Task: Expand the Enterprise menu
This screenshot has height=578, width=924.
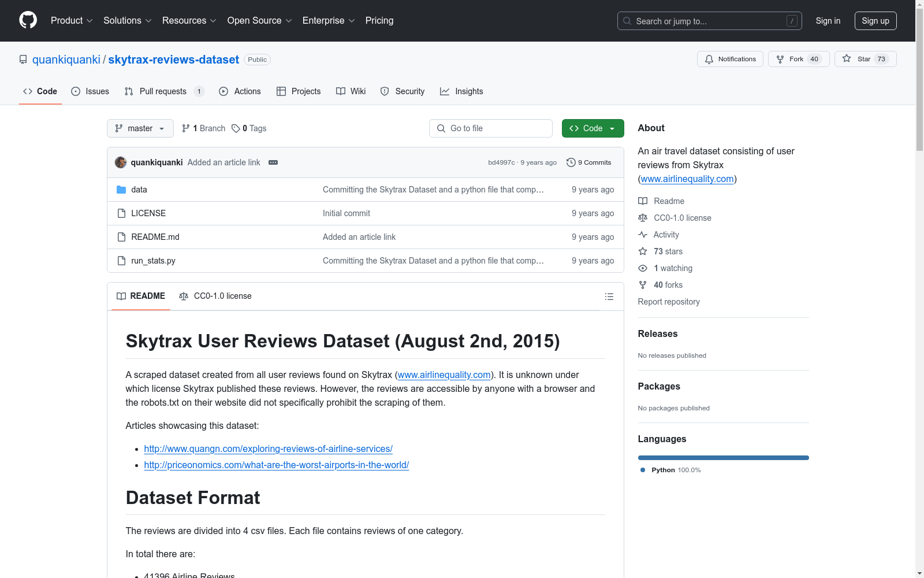Action: tap(329, 21)
